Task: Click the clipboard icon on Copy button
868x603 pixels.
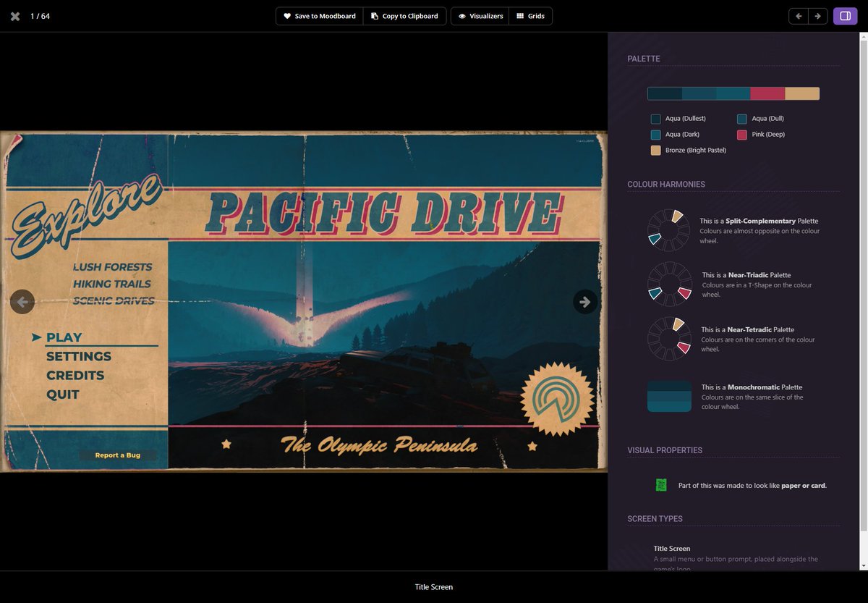Action: click(x=375, y=16)
